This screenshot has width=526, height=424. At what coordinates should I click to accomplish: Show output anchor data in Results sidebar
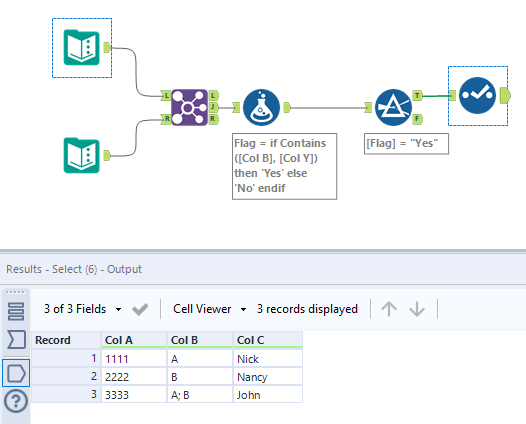click(x=16, y=373)
